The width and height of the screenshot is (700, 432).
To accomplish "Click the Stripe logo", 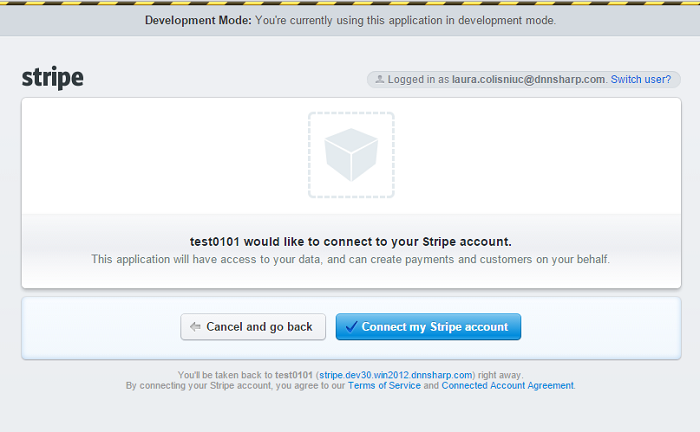I will (53, 78).
